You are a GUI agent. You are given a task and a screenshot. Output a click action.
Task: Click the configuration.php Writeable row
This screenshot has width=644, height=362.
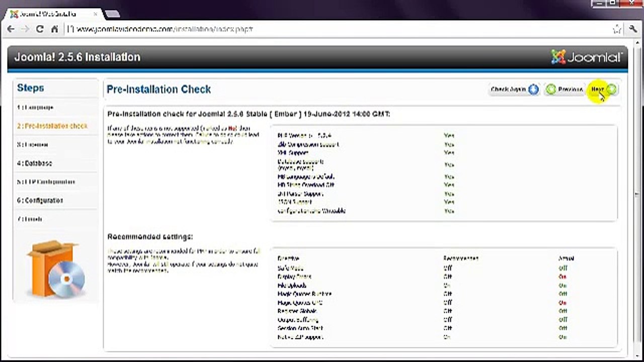click(x=311, y=211)
